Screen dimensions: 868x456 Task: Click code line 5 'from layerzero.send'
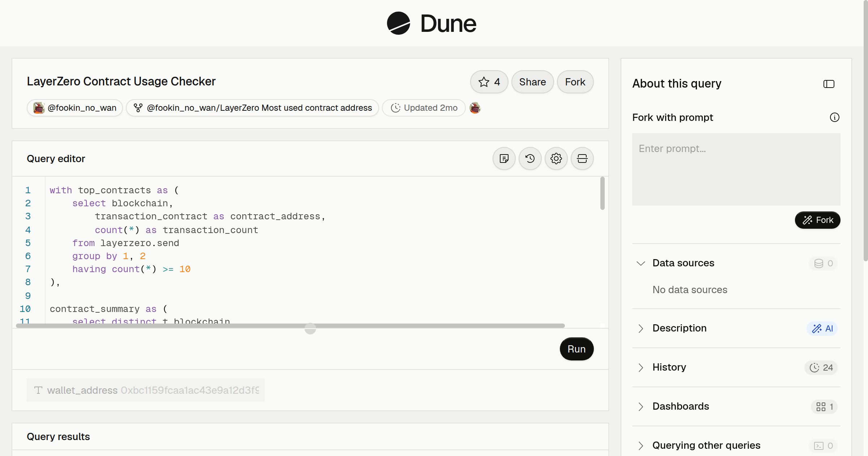tap(125, 243)
